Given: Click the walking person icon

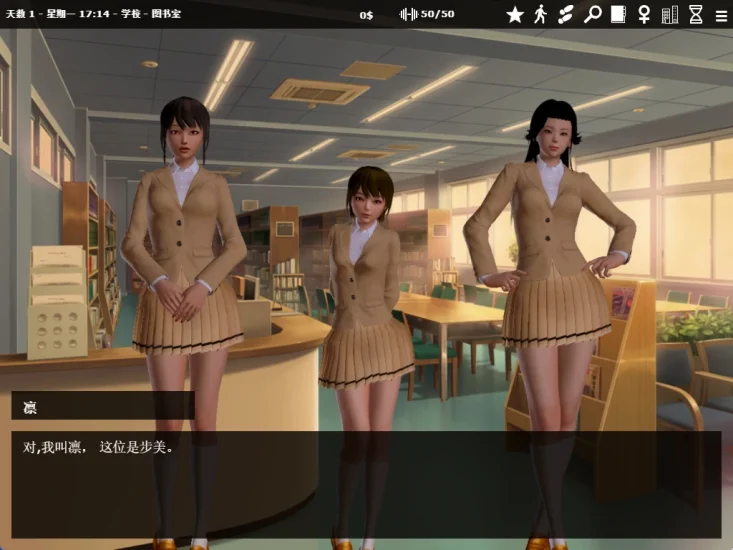Looking at the screenshot, I should (x=540, y=14).
